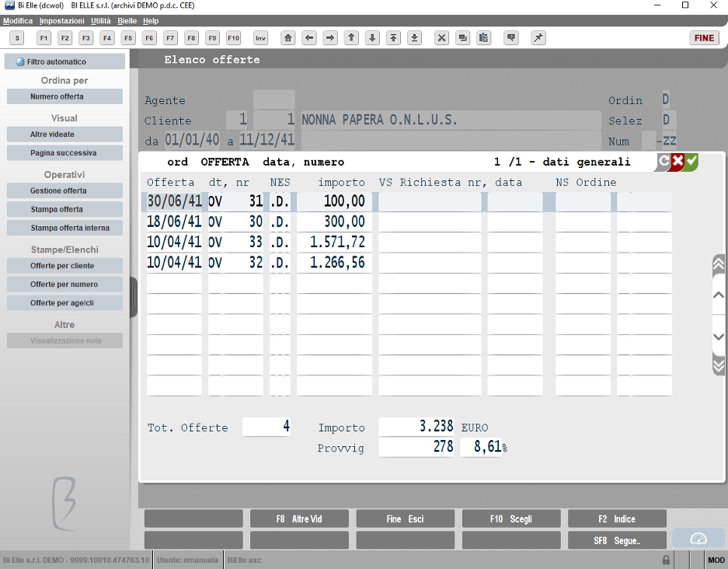Click the clipboard paste icon

pos(484,38)
